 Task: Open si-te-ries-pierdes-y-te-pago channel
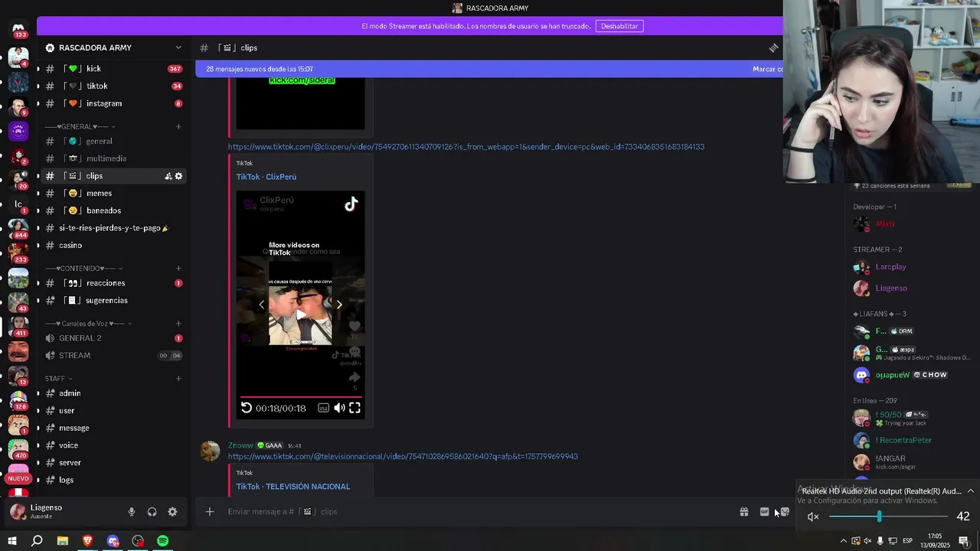coord(113,228)
